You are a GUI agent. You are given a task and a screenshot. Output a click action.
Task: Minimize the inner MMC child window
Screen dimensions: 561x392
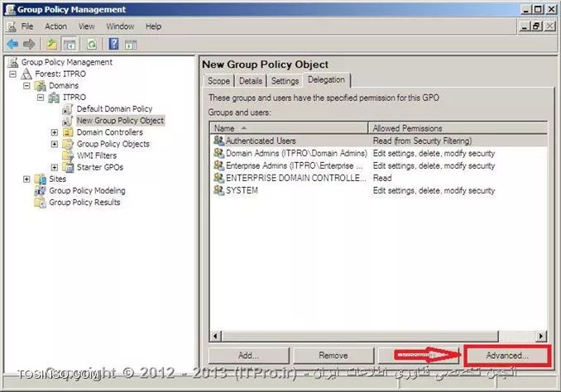pyautogui.click(x=525, y=26)
